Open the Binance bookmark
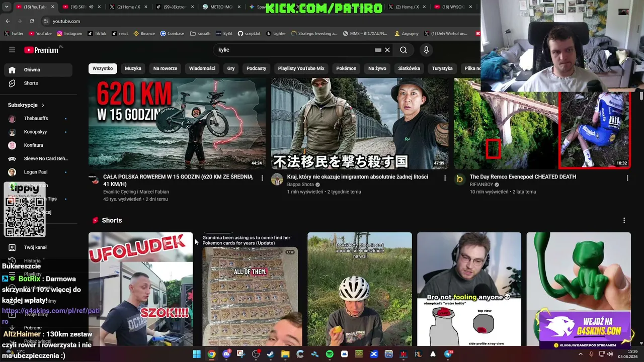The width and height of the screenshot is (644, 362). pos(144,34)
